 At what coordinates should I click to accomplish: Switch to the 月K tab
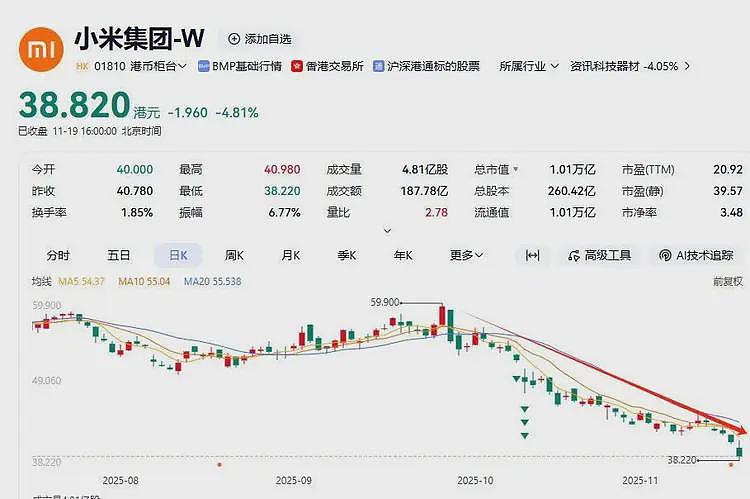[x=291, y=255]
